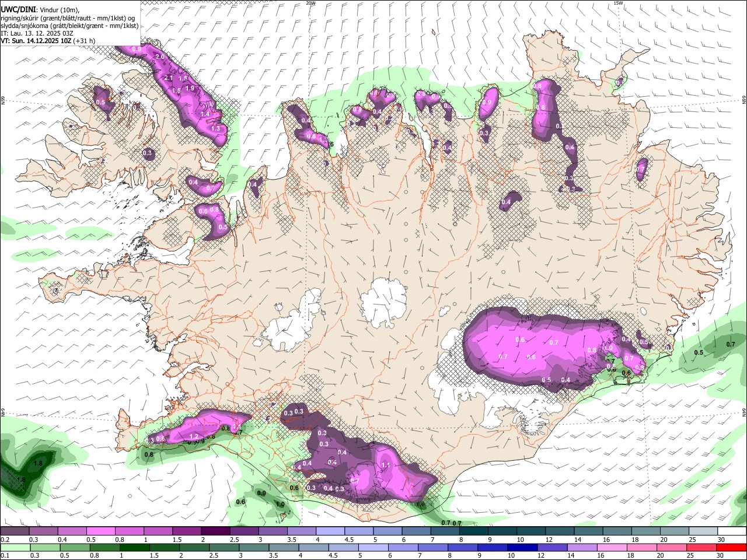The height and width of the screenshot is (560, 747).
Task: Select the bright red rain swatch starting at 30
Action: coord(731,548)
